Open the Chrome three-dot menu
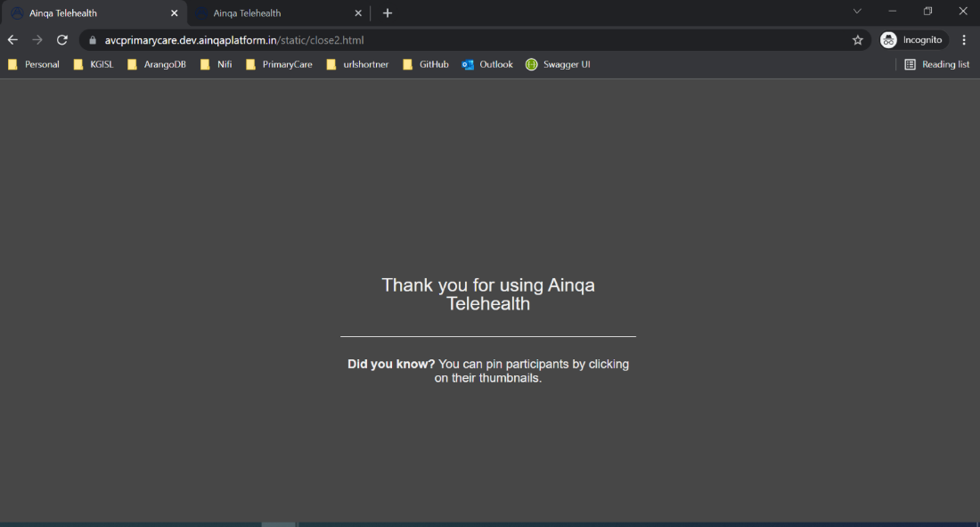The width and height of the screenshot is (980, 527). click(x=964, y=40)
